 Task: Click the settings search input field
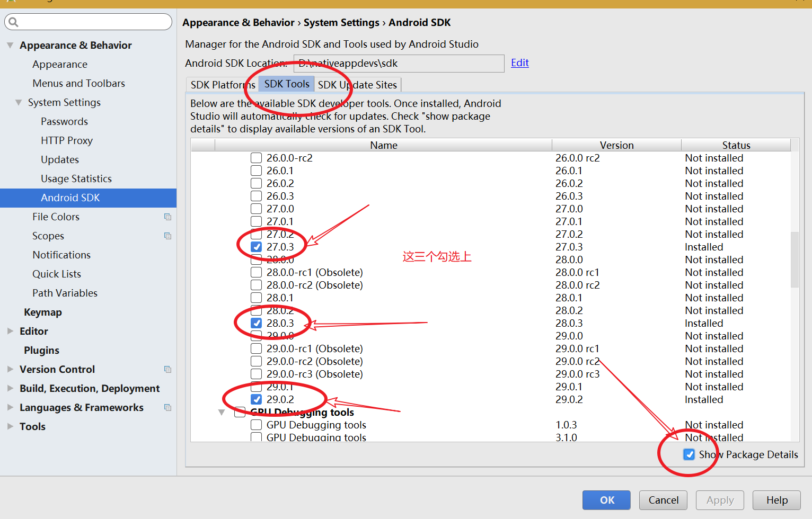point(88,22)
